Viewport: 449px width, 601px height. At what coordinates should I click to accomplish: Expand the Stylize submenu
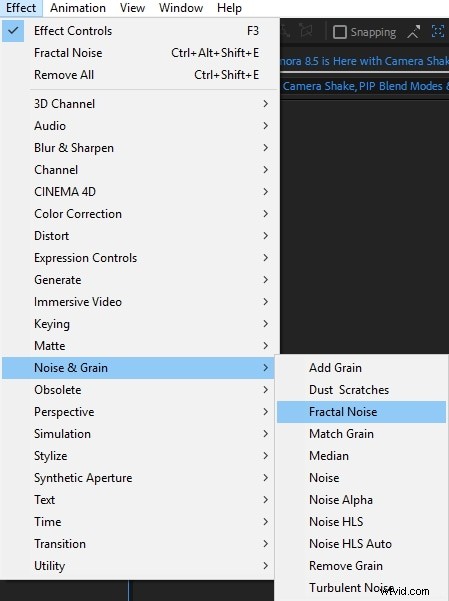(138, 456)
